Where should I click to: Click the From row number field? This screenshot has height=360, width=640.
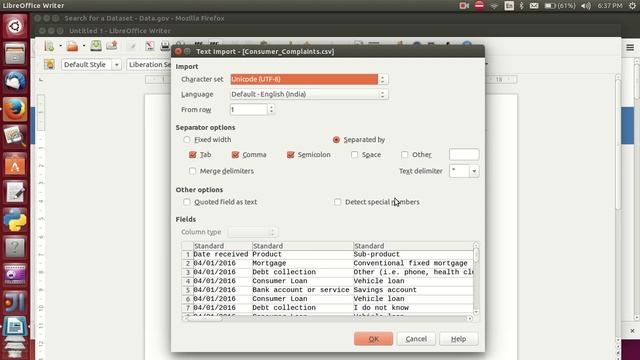249,109
